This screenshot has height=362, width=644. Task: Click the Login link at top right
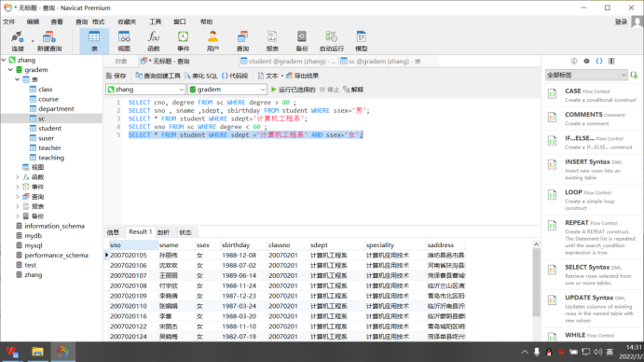coord(621,21)
